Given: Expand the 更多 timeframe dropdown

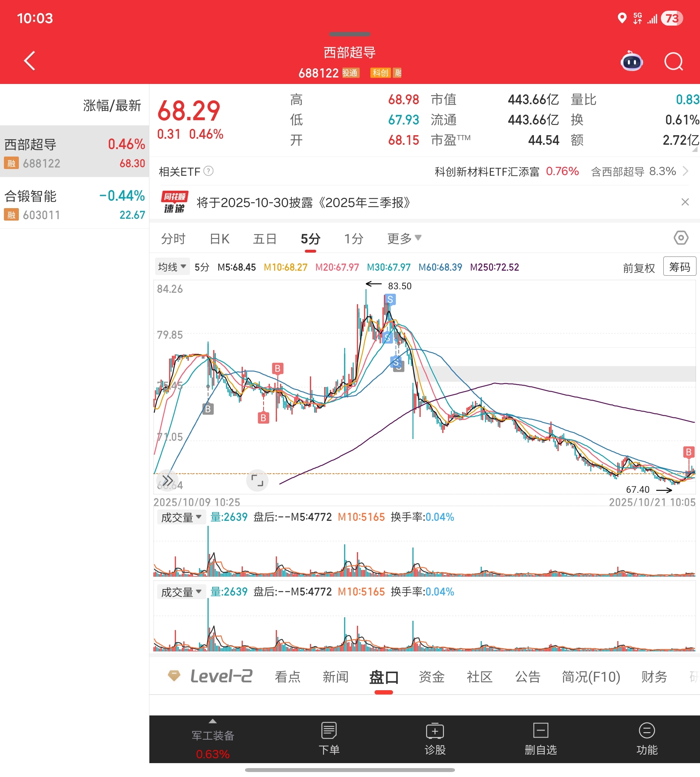Looking at the screenshot, I should point(404,238).
